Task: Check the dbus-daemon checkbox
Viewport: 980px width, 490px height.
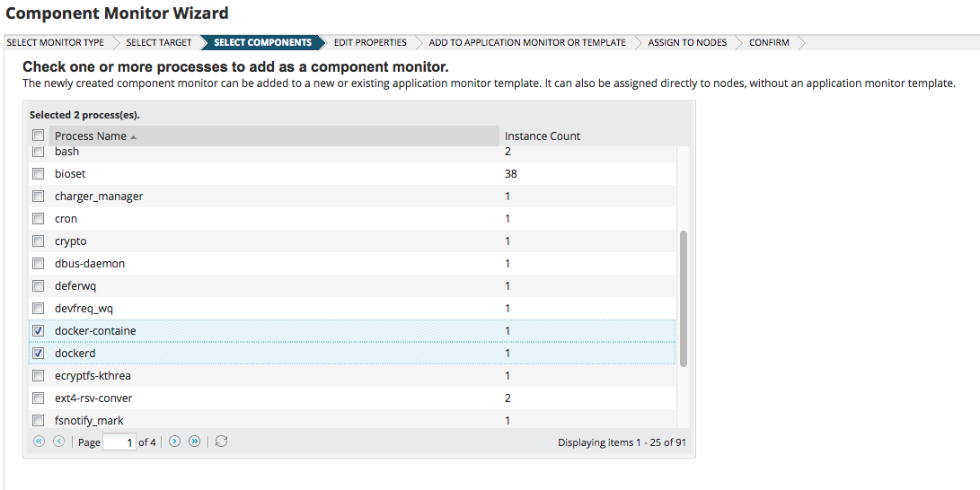Action: (38, 264)
